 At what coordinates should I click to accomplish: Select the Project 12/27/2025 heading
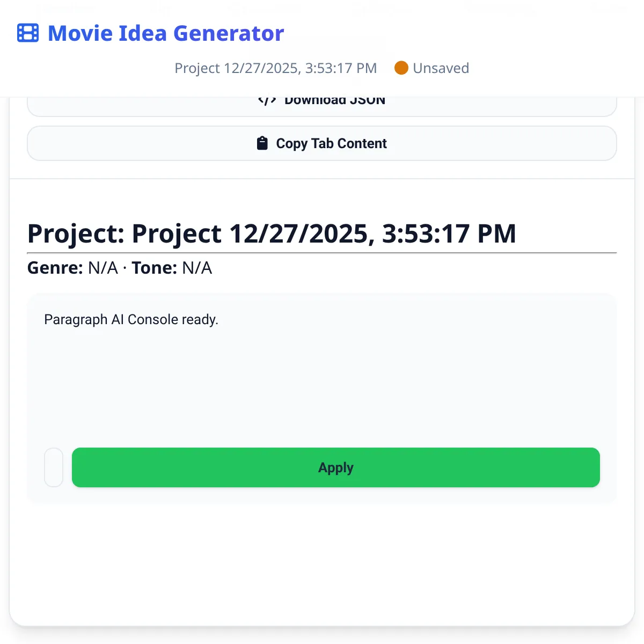272,233
